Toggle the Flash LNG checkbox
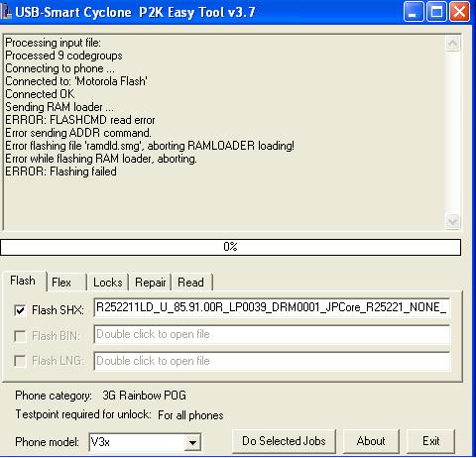 pyautogui.click(x=20, y=361)
